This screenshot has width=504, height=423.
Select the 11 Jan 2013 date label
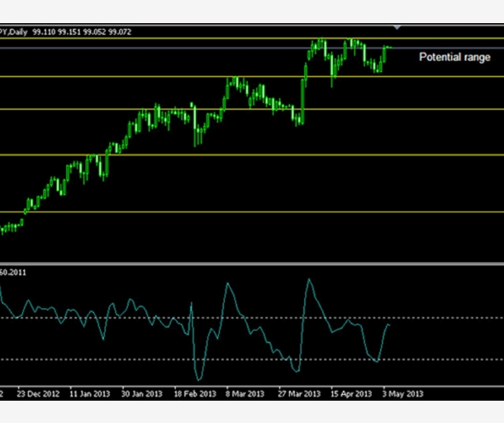(90, 394)
